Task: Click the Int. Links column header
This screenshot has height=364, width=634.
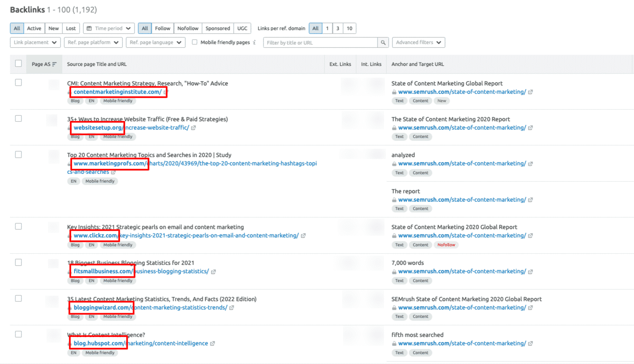Action: (x=371, y=65)
